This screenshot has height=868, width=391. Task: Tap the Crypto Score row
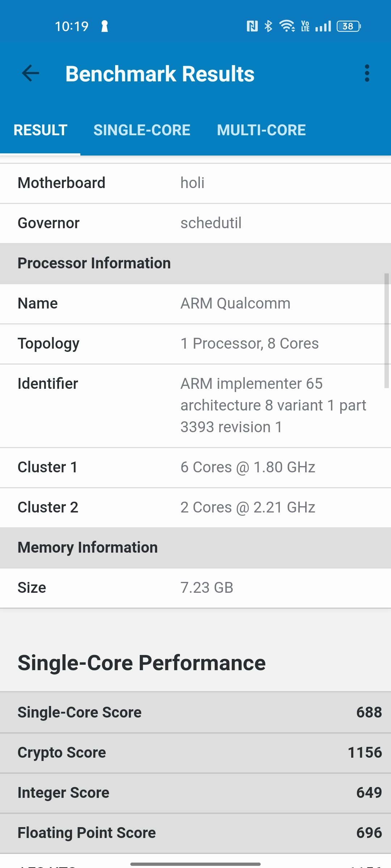coord(195,753)
